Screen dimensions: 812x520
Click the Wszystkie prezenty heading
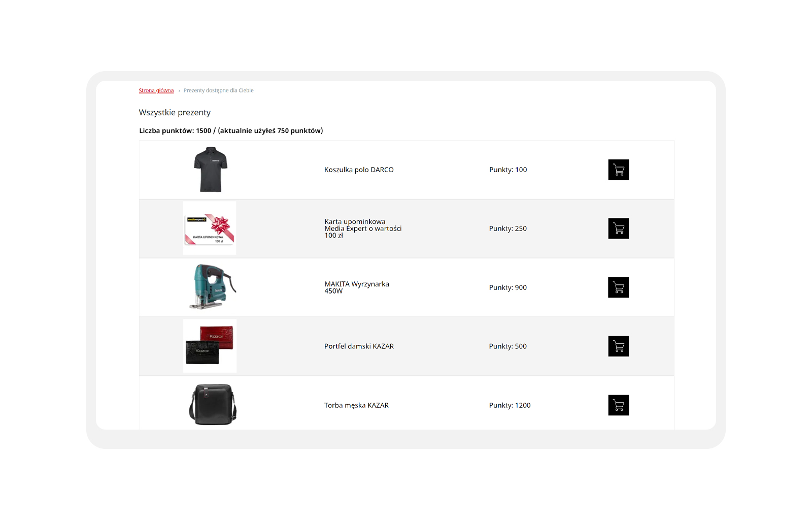175,112
